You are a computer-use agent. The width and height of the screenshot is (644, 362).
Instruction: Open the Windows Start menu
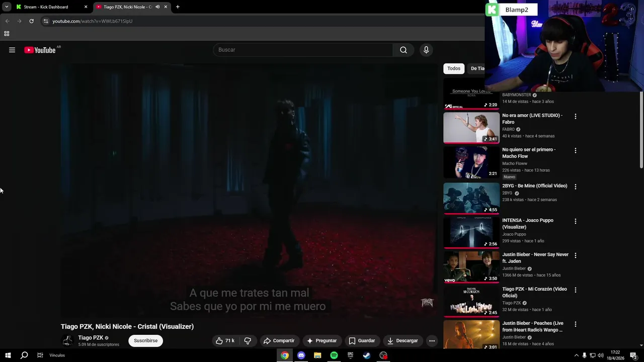pos(8,355)
